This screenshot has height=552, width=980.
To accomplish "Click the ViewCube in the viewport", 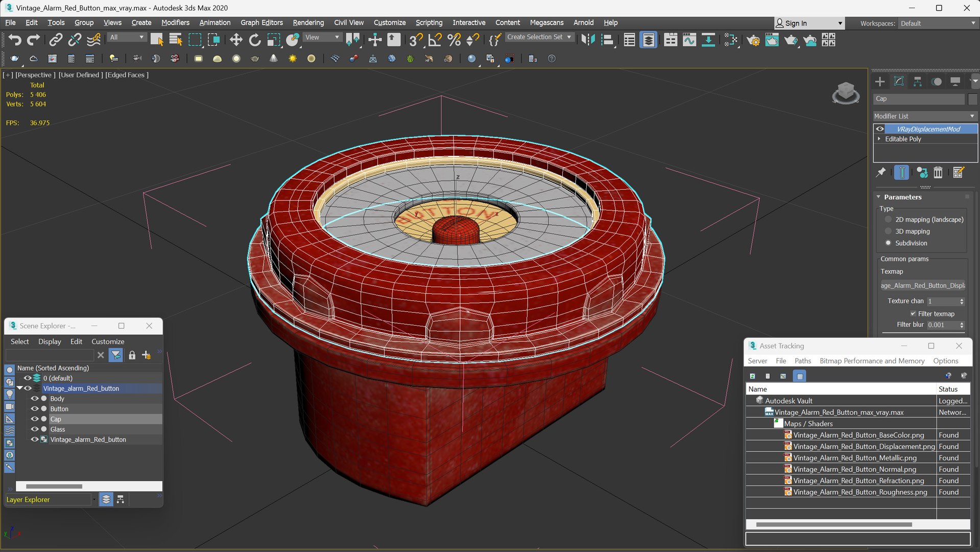I will (x=846, y=93).
